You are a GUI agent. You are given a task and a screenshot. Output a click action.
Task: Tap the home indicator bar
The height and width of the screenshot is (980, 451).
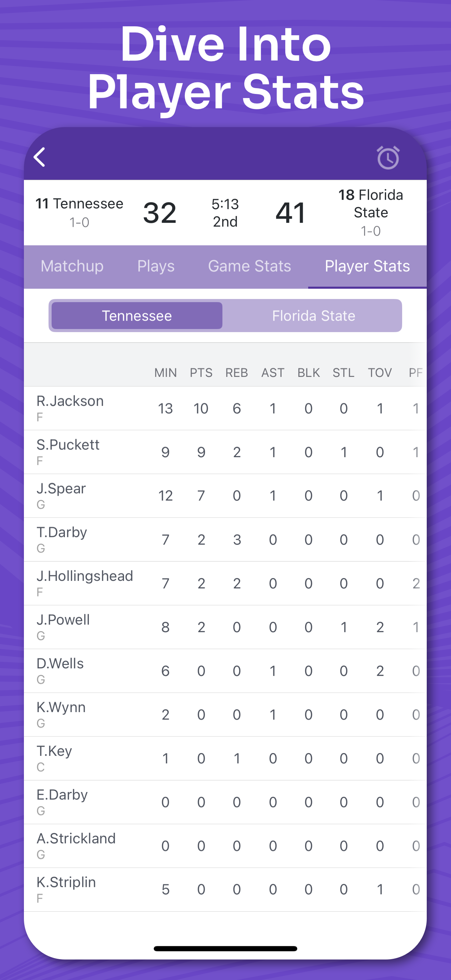tap(225, 949)
